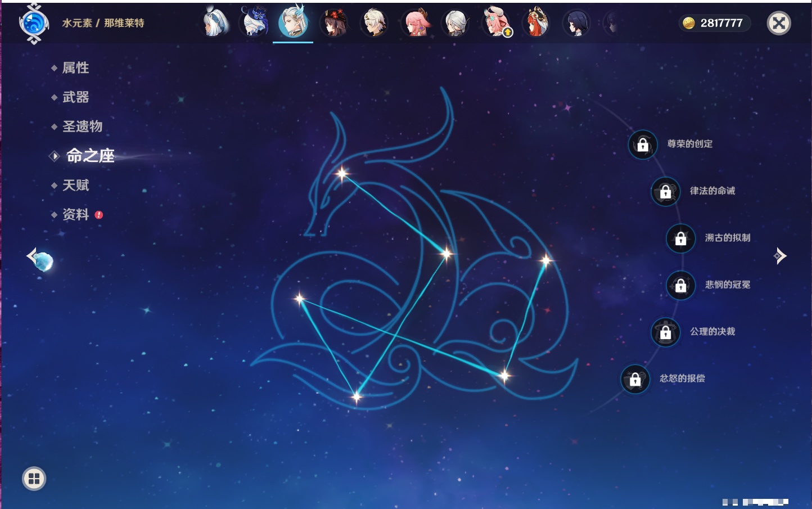Open locked constellation 忿怒的报偿
The image size is (812, 509).
[635, 379]
